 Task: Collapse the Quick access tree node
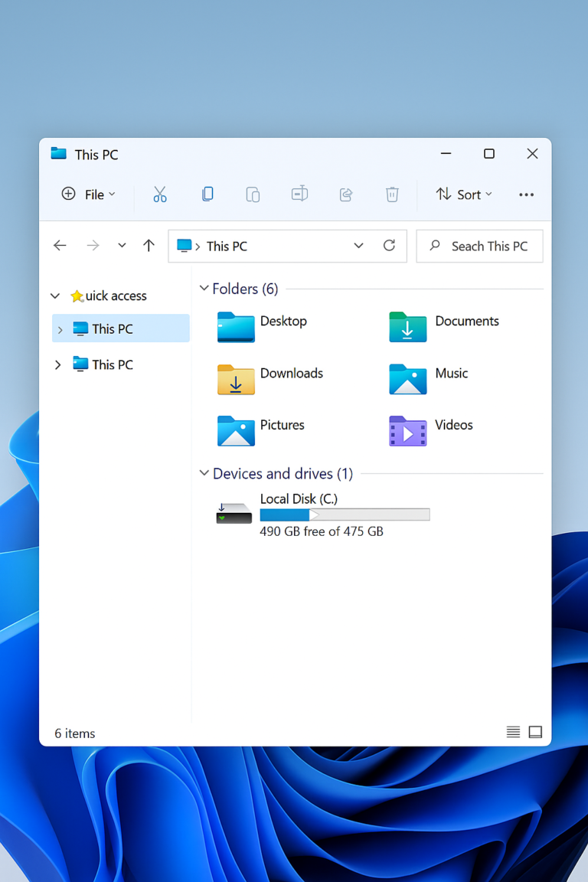coord(55,296)
